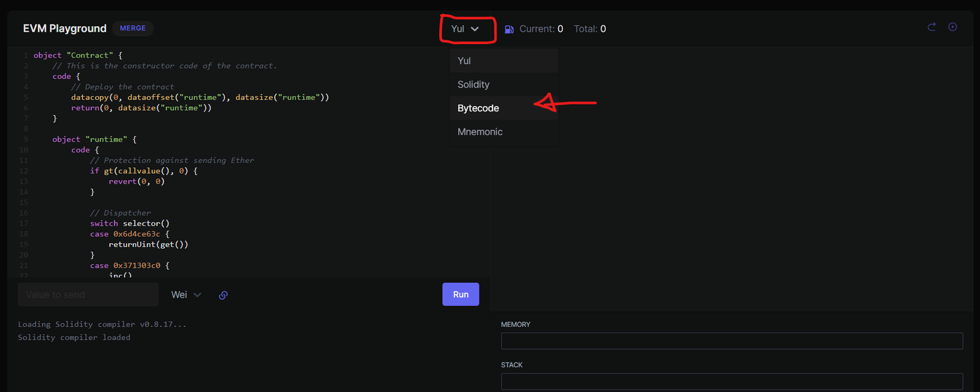
Task: Click the continue execution play icon
Action: coord(952,27)
